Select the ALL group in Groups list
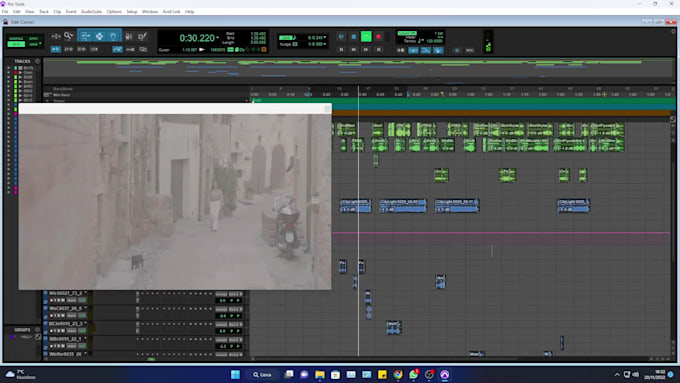Screen dimensions: 680x383 click(26, 337)
